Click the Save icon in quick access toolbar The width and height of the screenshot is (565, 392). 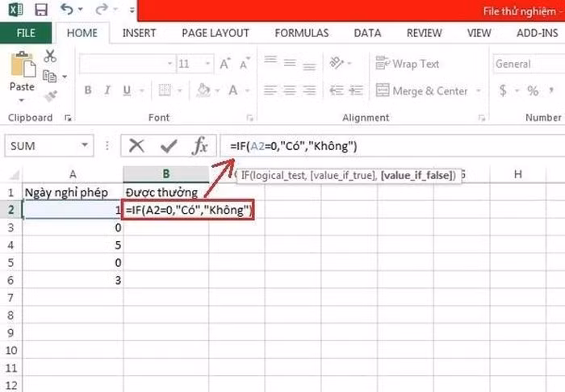pos(40,10)
